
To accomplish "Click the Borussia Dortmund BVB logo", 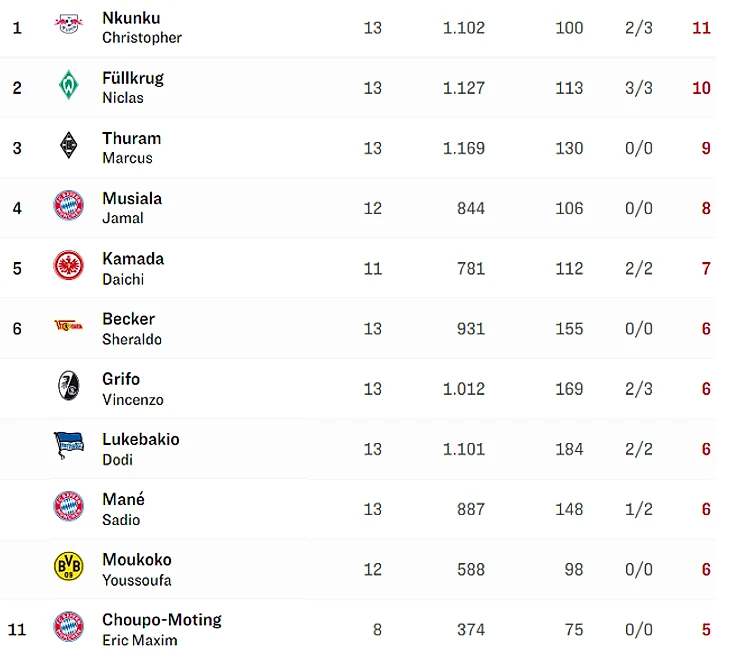I will tap(68, 568).
